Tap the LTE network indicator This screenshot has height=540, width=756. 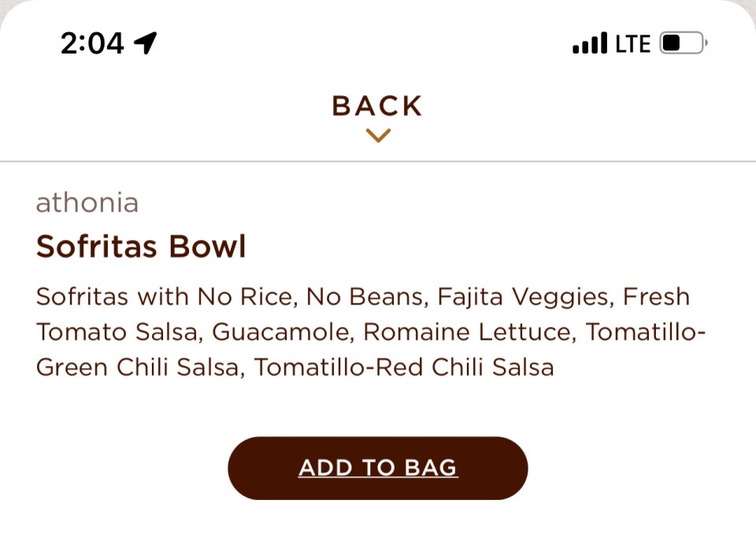point(633,44)
